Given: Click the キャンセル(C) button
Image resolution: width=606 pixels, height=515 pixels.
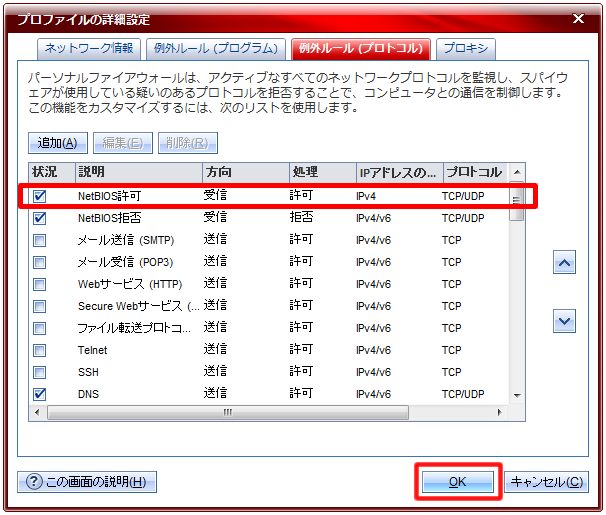Looking at the screenshot, I should (546, 482).
